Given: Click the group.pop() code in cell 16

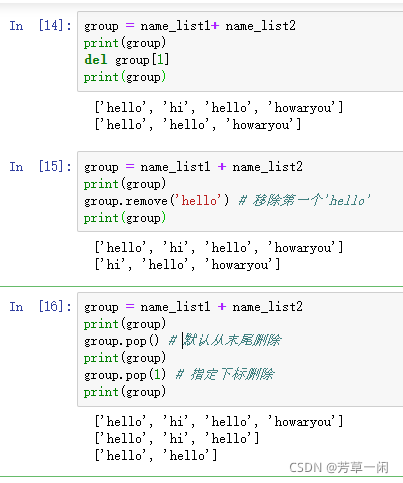Looking at the screenshot, I should tap(121, 341).
